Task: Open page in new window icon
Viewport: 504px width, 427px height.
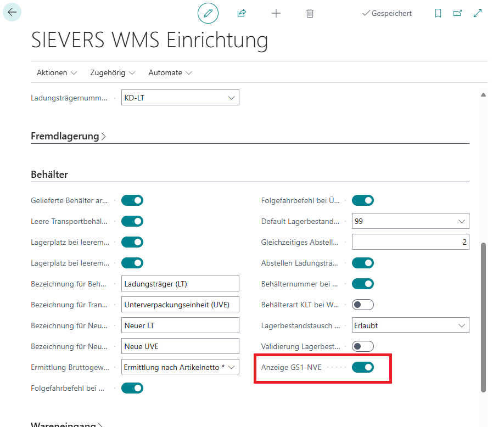Action: pos(457,13)
